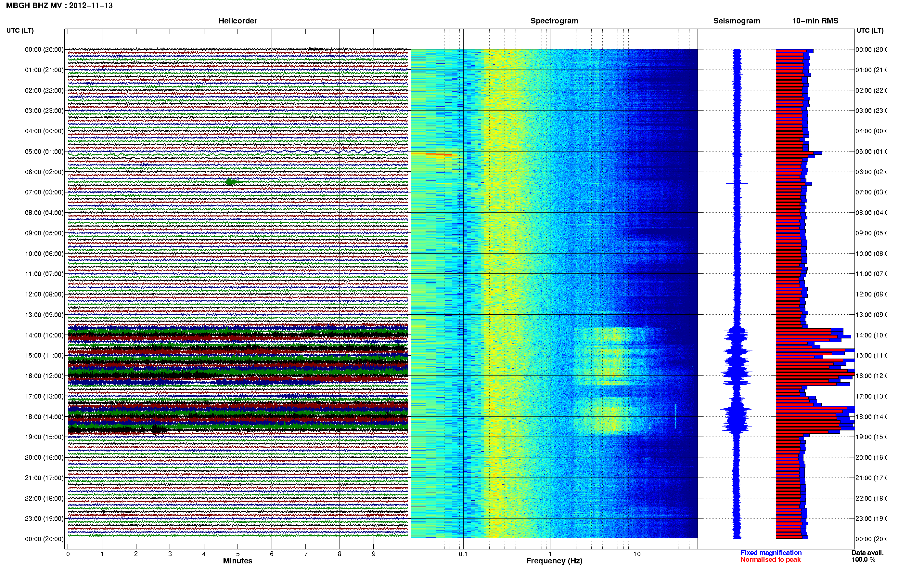This screenshot has height=578, width=924.
Task: Click the plot title MBGH BHZ MV : 2012-11-13
Action: [59, 5]
